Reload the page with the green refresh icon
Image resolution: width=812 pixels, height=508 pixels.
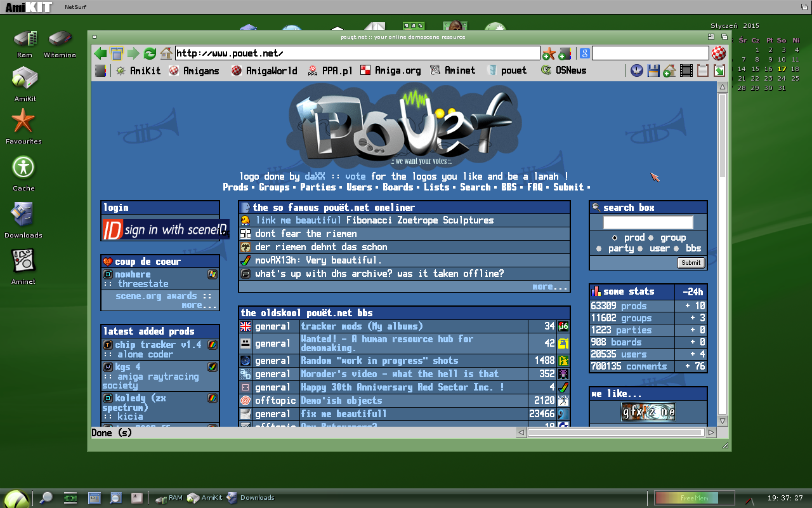click(150, 53)
